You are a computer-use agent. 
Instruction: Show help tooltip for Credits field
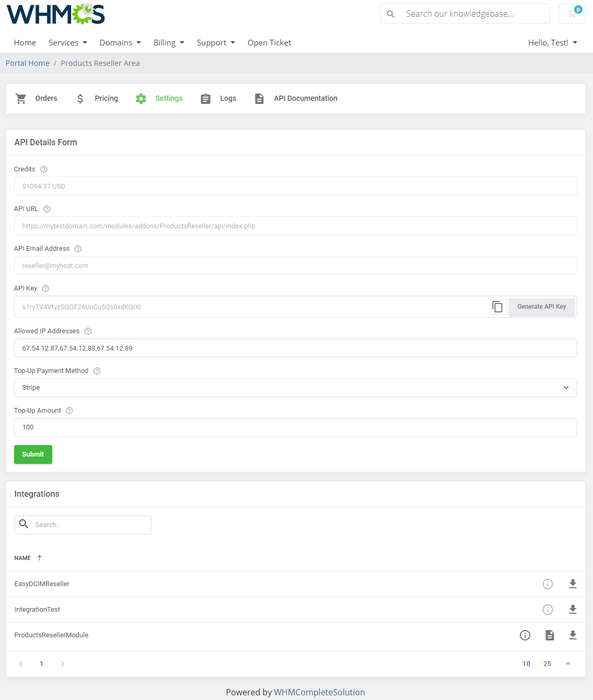point(43,169)
